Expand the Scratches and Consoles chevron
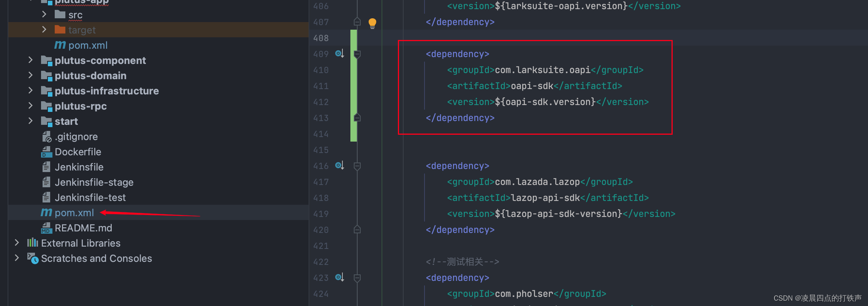 click(x=17, y=258)
